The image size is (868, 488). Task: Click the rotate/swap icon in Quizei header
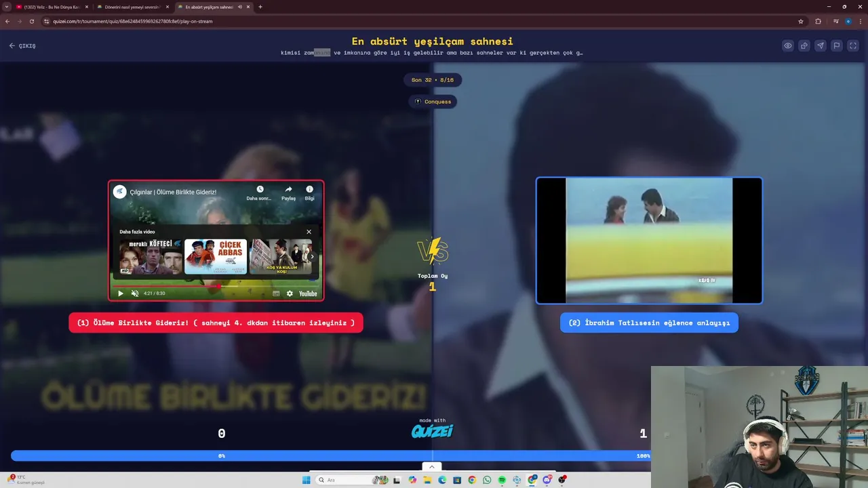[804, 46]
